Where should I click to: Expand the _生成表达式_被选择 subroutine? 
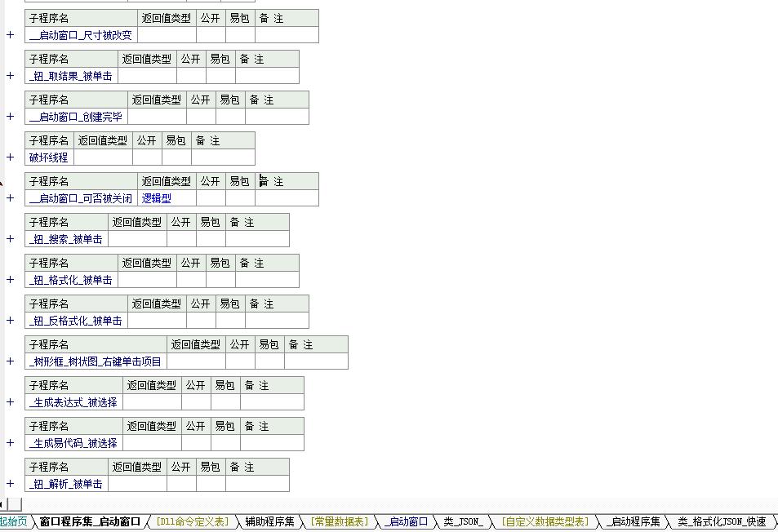pos(10,402)
